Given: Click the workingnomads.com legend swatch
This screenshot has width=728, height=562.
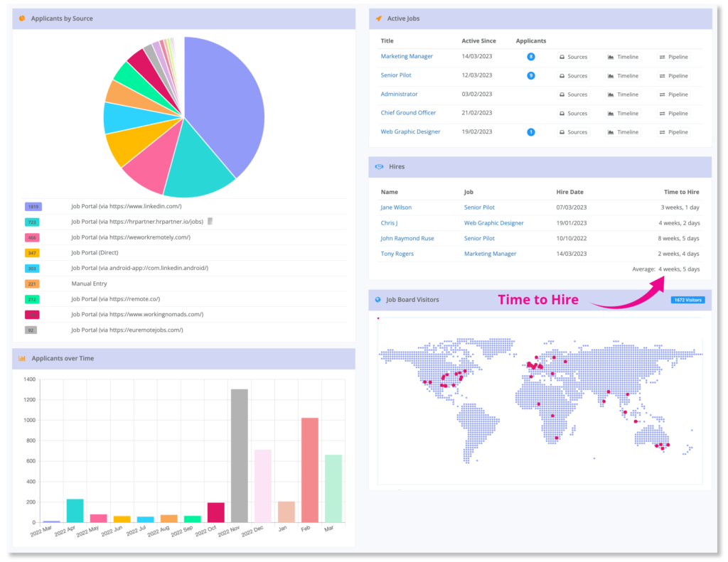Looking at the screenshot, I should [x=32, y=315].
